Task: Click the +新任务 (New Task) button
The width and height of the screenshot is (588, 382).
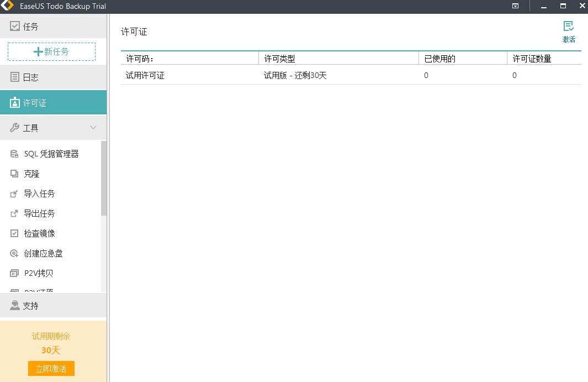Action: click(x=51, y=53)
